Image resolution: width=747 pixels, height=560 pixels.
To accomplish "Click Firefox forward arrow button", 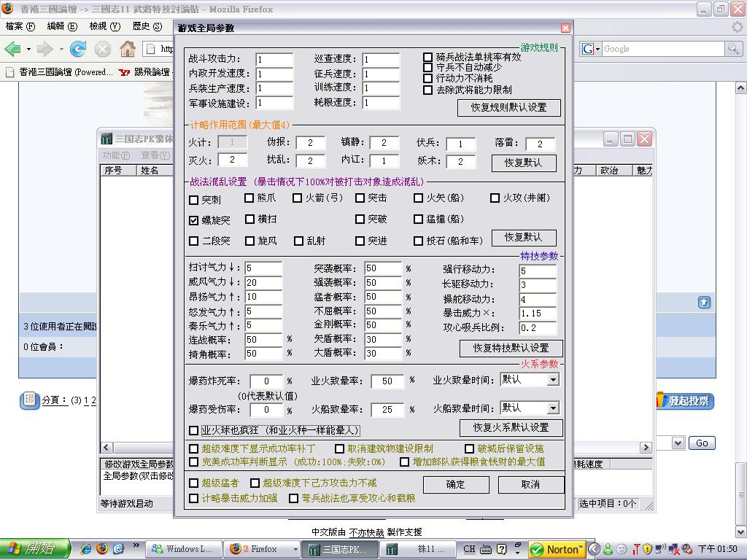I will point(44,49).
